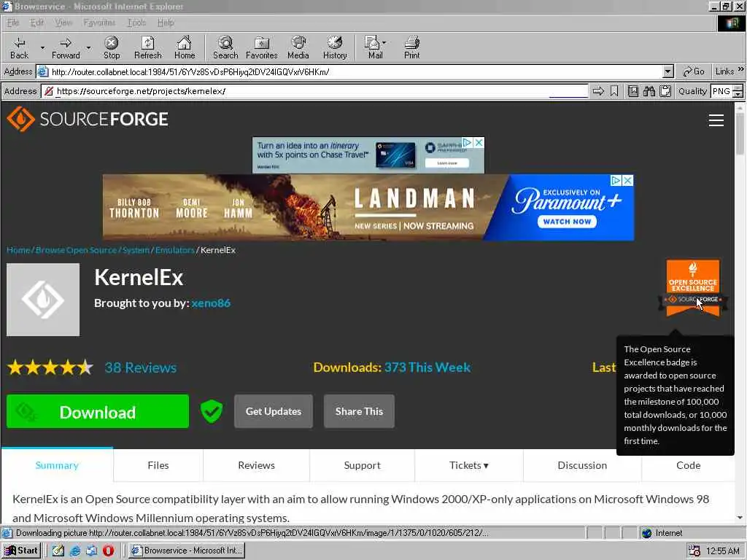Open the Windows Start menu
Image resolution: width=747 pixels, height=560 pixels.
click(x=22, y=551)
